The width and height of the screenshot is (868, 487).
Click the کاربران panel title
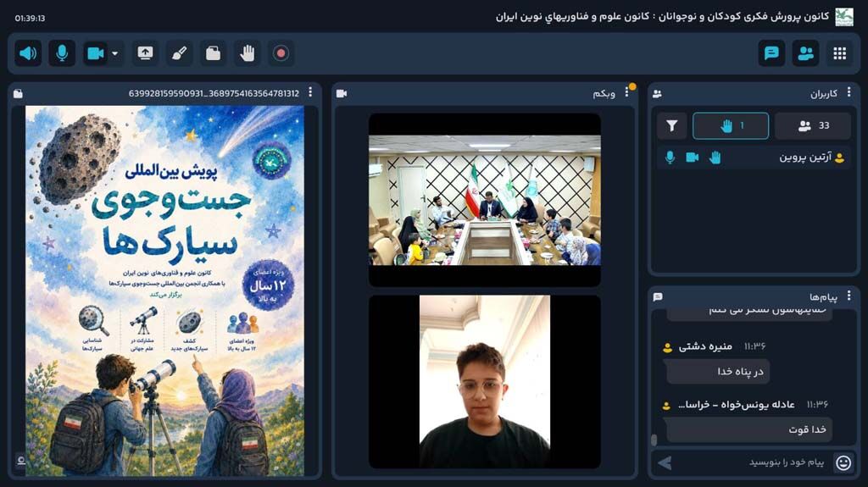pos(824,93)
